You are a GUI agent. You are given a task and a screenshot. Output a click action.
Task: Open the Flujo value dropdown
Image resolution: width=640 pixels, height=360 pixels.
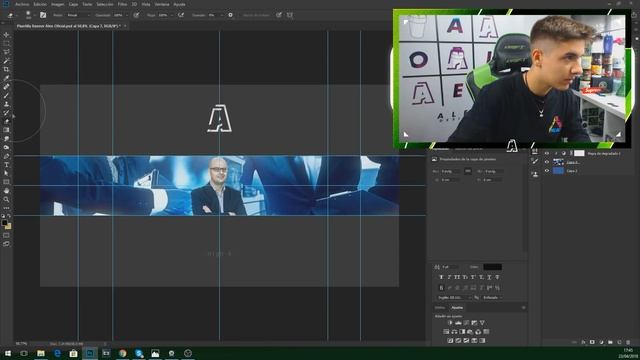tap(171, 15)
